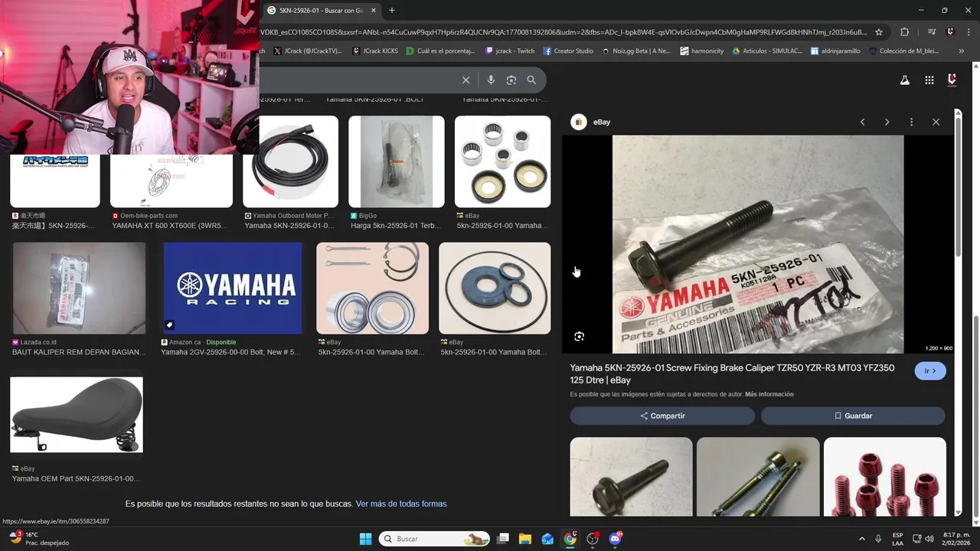980x551 pixels.
Task: Open Google Lens image search icon
Action: [x=511, y=80]
